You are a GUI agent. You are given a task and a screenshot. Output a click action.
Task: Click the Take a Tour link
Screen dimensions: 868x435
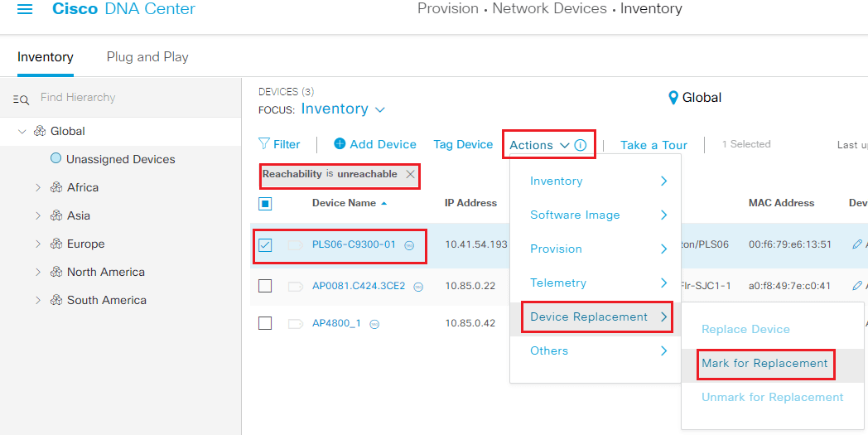point(653,145)
